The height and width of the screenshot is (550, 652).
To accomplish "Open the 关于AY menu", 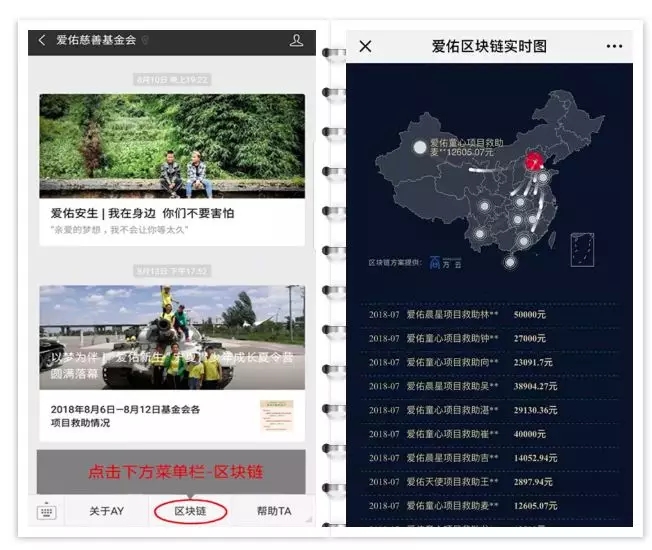I will click(107, 511).
